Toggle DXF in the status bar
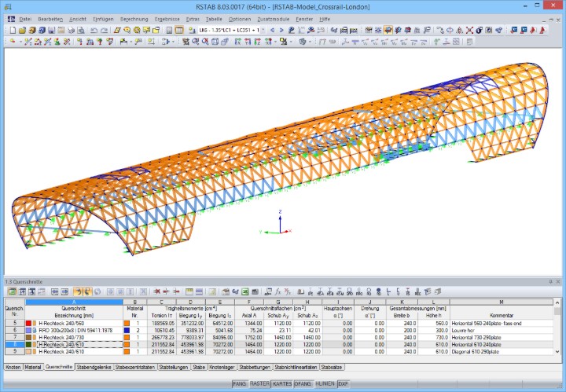This screenshot has height=392, width=566. coord(344,384)
